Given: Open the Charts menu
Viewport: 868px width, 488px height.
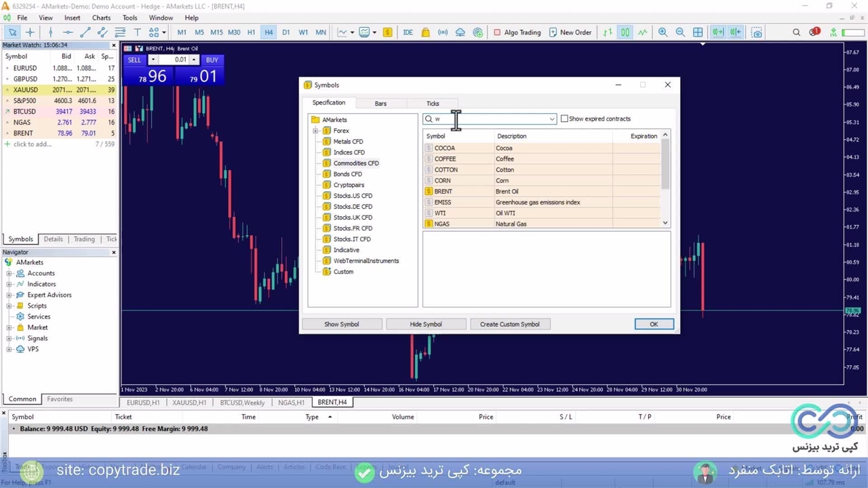Looking at the screenshot, I should pyautogui.click(x=101, y=18).
